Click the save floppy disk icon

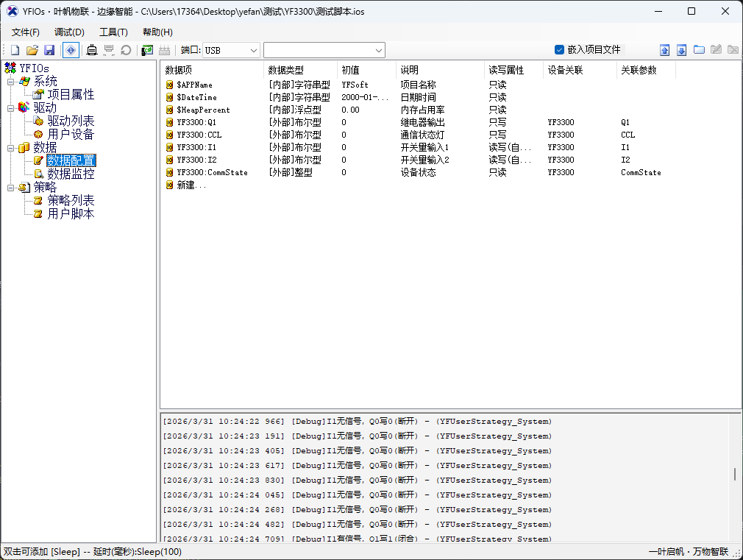49,50
